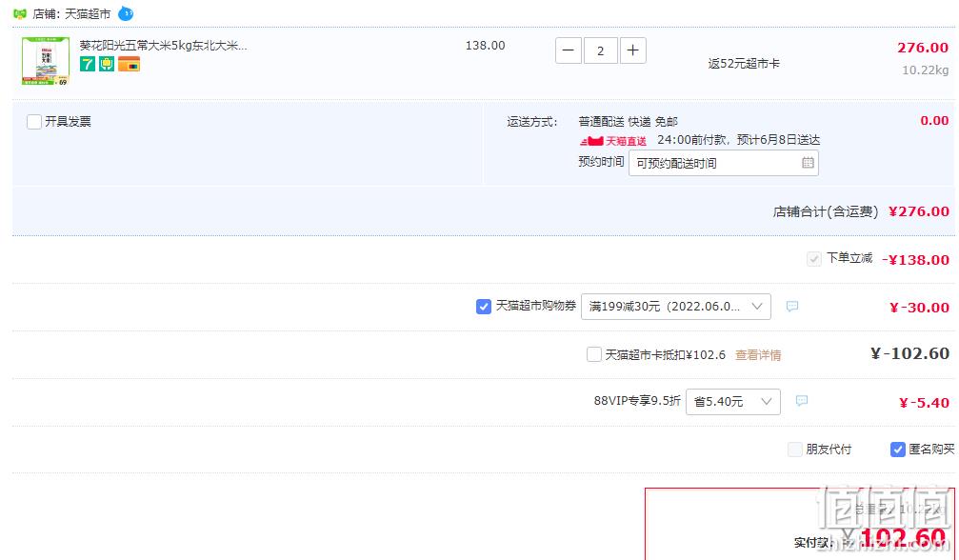This screenshot has height=560, width=959.
Task: Click the store total ¥276.00
Action: pyautogui.click(x=919, y=211)
